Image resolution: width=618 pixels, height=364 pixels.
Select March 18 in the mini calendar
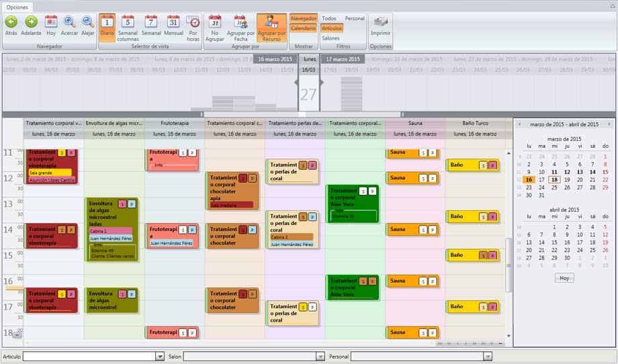pyautogui.click(x=554, y=179)
